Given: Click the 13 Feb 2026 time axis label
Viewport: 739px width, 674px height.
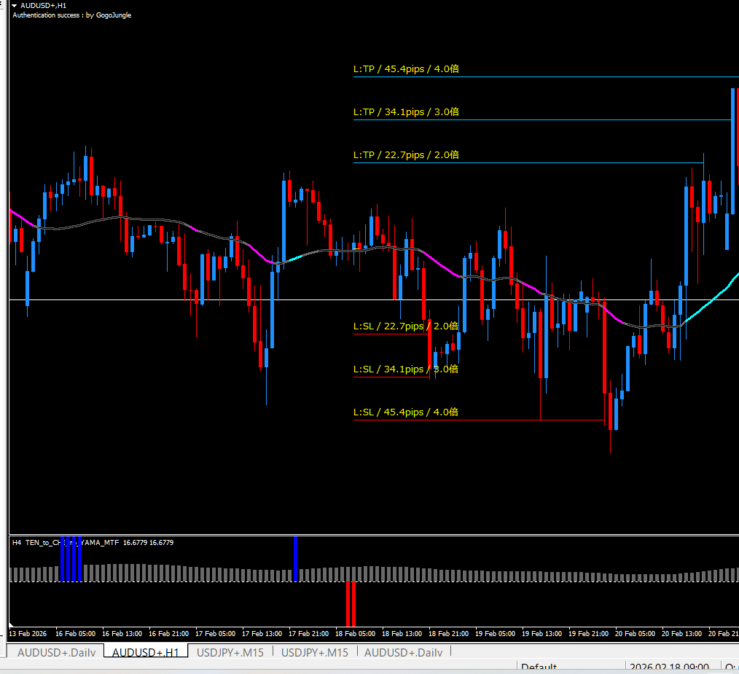Looking at the screenshot, I should click(x=27, y=633).
